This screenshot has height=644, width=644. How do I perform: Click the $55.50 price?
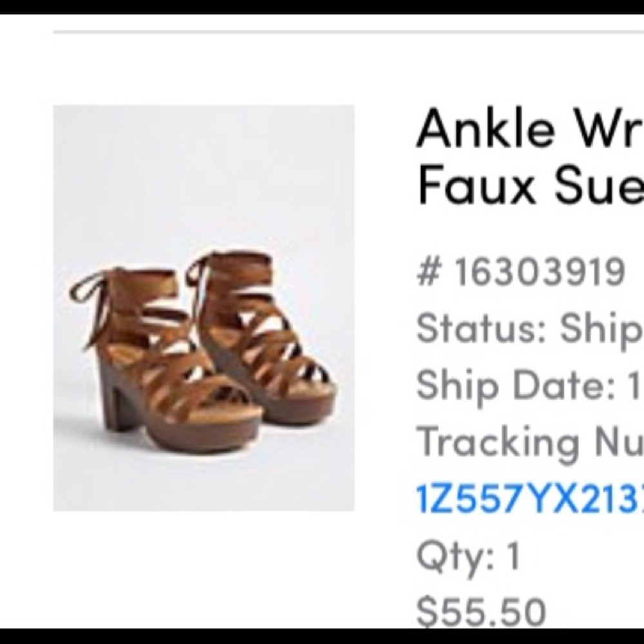481,611
